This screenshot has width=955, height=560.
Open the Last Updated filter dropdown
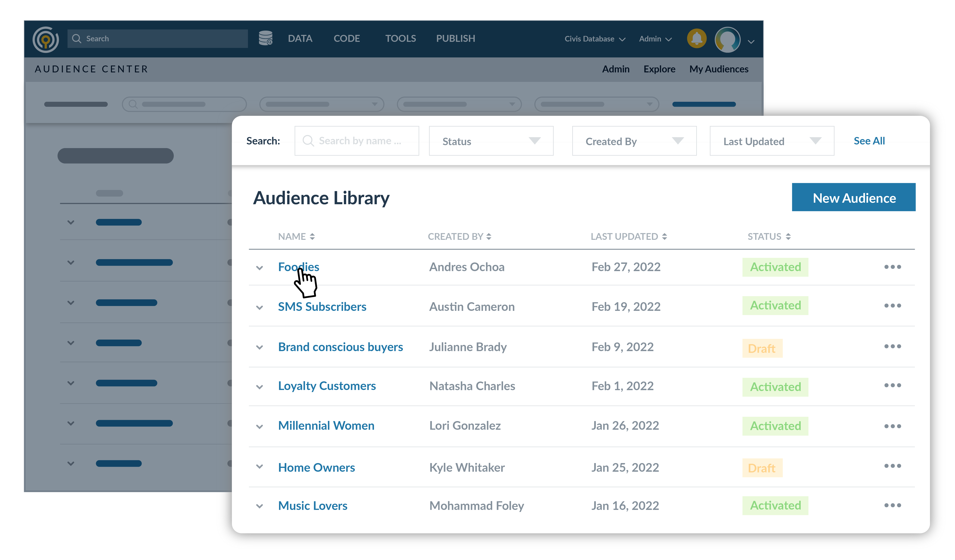(772, 141)
